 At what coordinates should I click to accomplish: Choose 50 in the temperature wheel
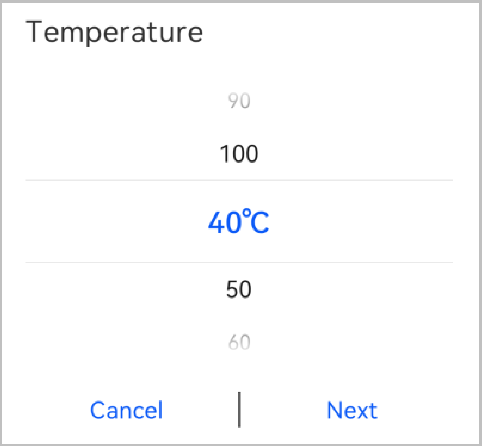239,289
